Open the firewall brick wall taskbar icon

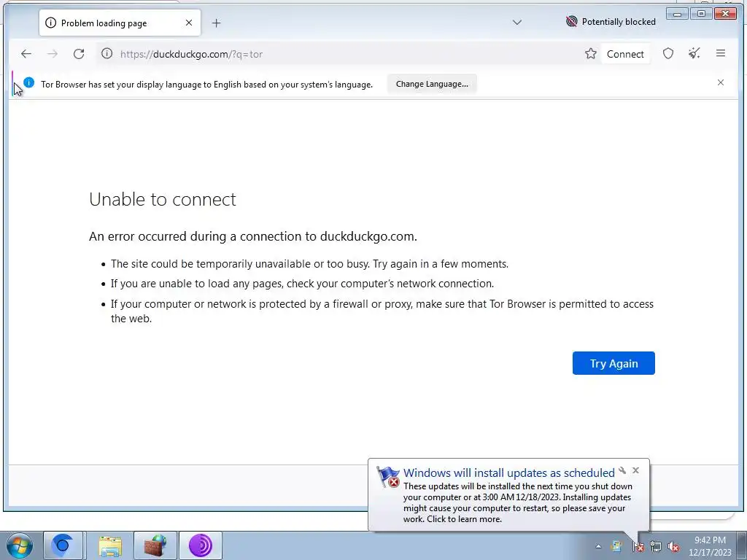tap(155, 545)
